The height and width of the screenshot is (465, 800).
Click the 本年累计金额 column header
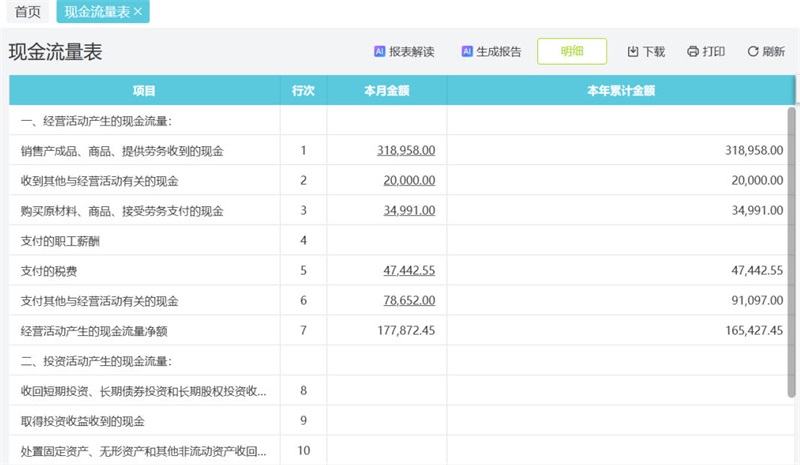tap(620, 91)
